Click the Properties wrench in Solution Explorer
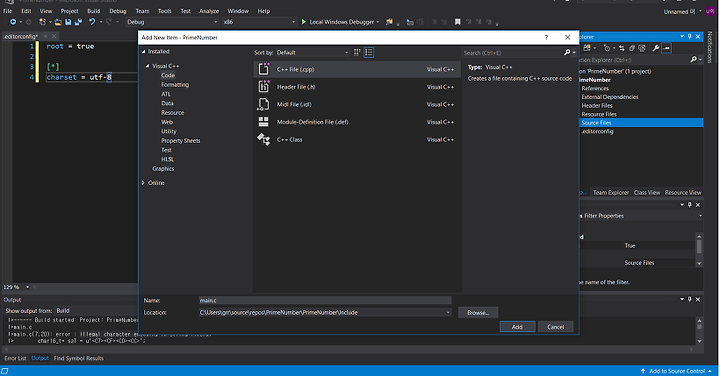 (x=656, y=48)
